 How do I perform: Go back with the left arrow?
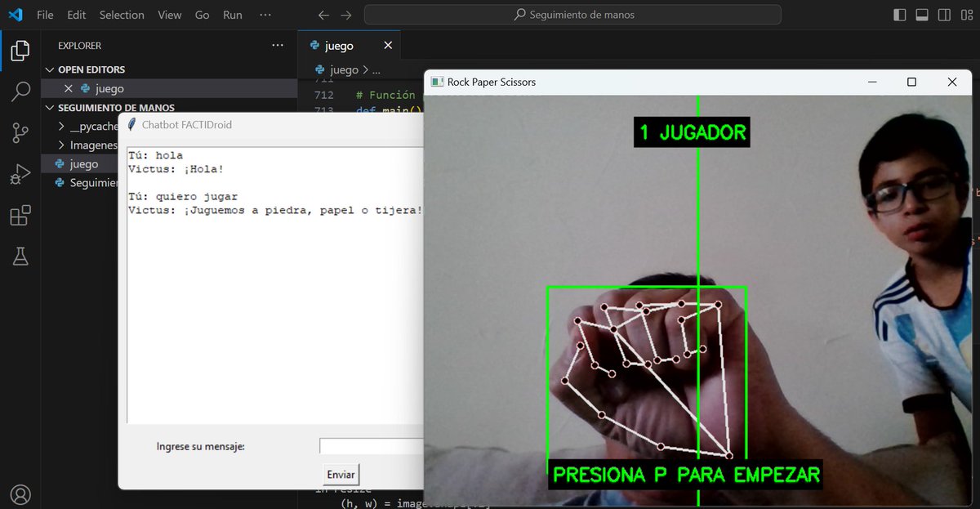(x=323, y=15)
